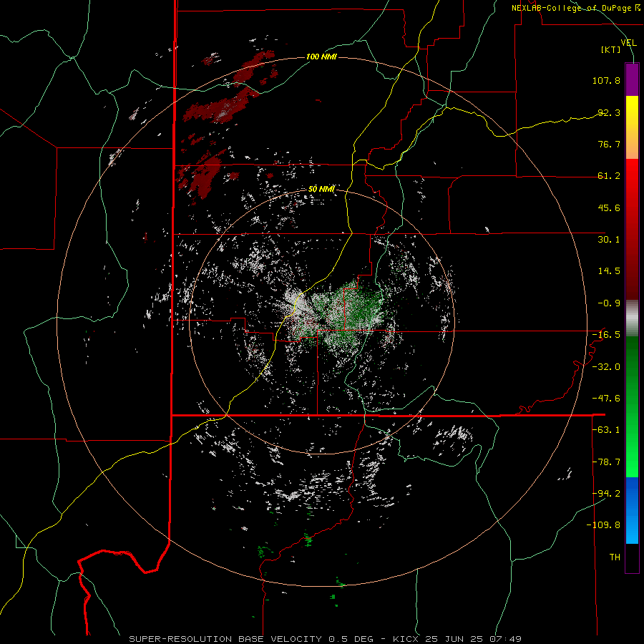This screenshot has height=644, width=644.
Task: Pick the purple segment of the velocity color bar
Action: (632, 79)
